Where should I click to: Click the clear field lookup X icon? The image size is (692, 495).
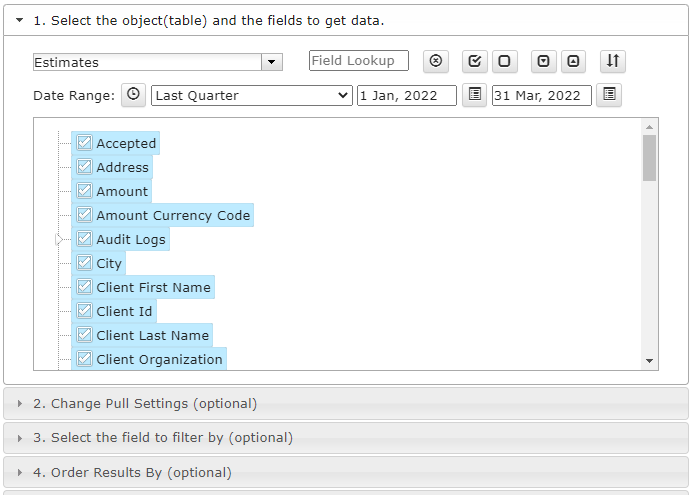click(x=436, y=61)
